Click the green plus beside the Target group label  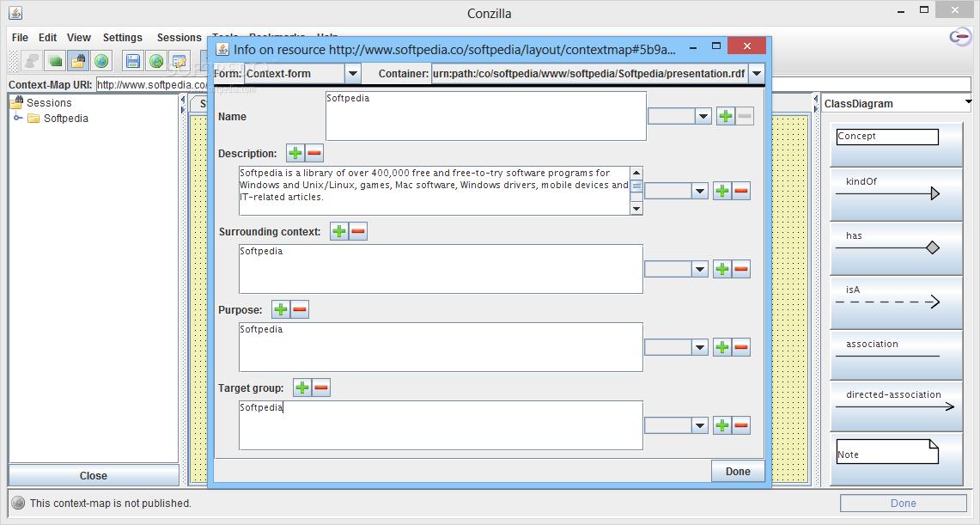pos(302,388)
